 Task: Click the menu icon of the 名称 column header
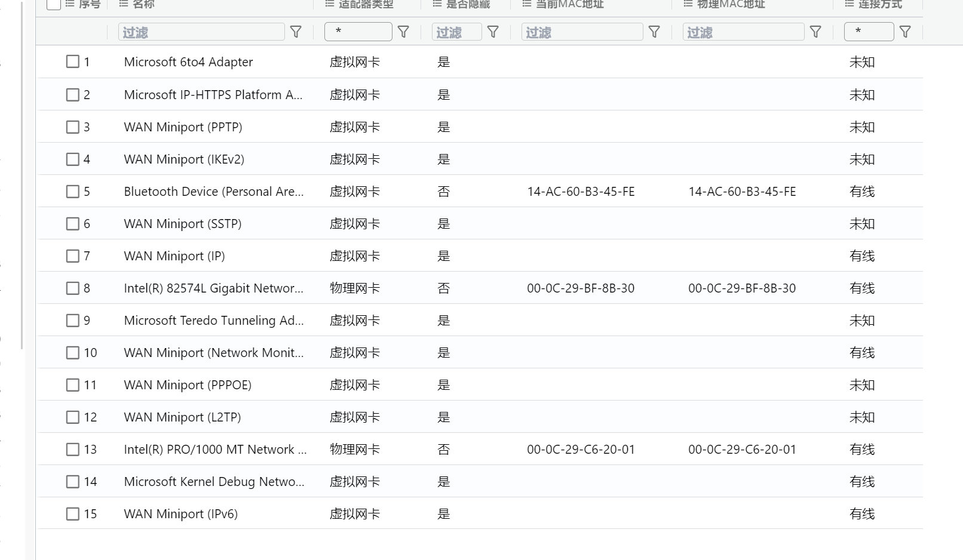pos(124,4)
